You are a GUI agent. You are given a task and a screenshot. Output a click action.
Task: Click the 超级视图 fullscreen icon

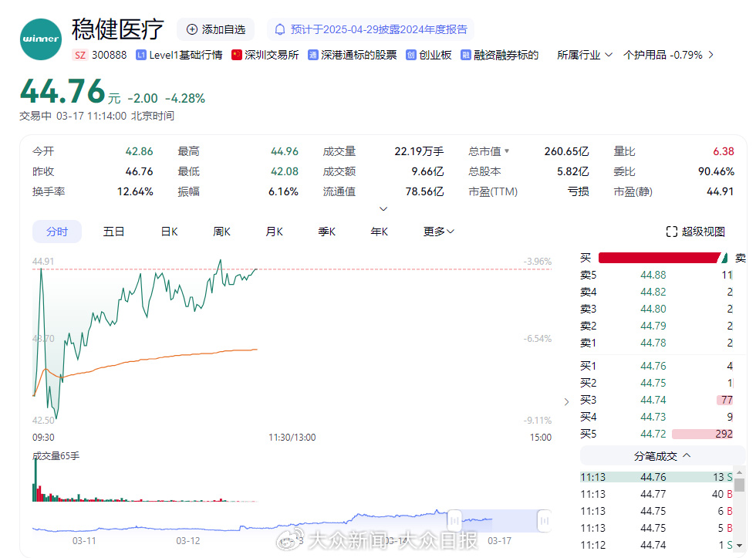point(671,232)
